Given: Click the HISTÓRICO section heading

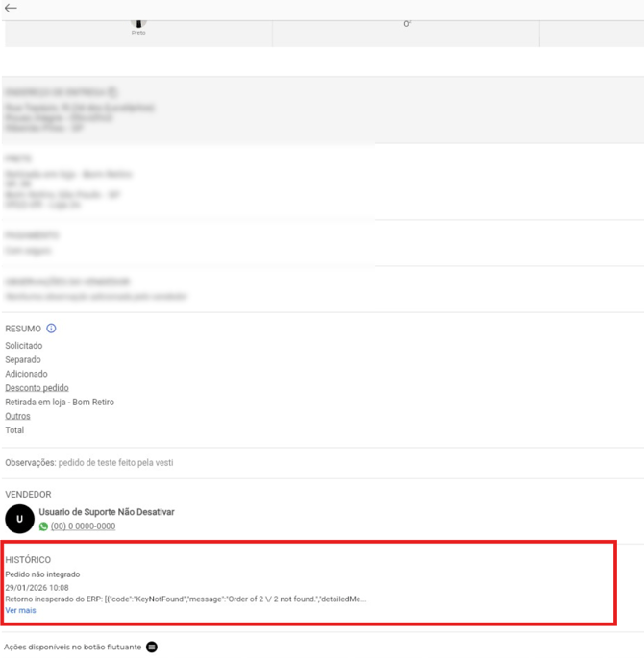Looking at the screenshot, I should tap(28, 559).
